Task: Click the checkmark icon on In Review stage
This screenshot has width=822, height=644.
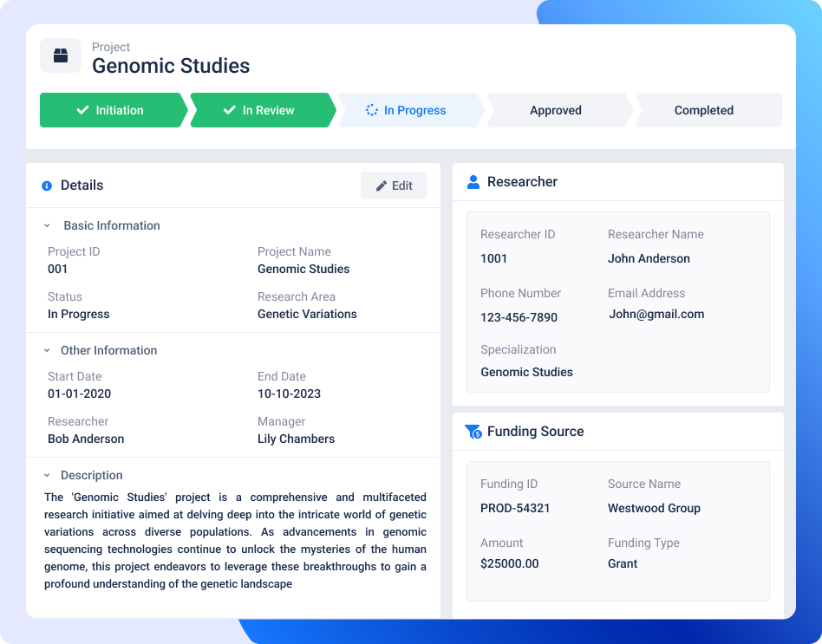Action: (230, 110)
